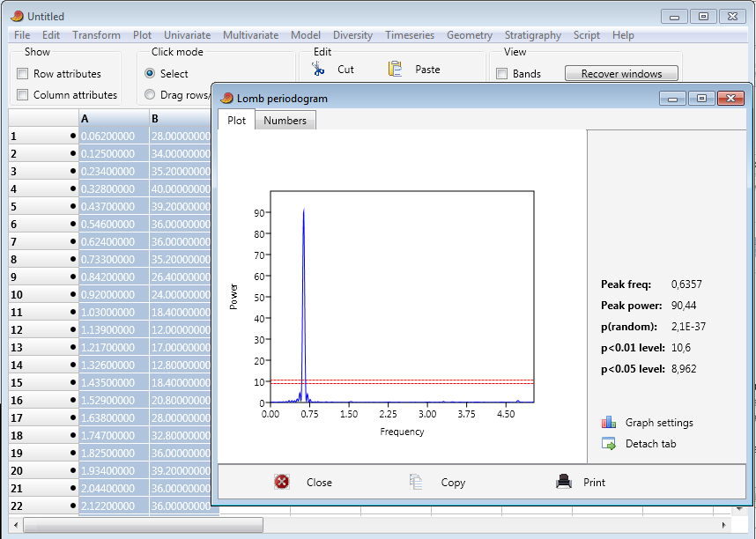The height and width of the screenshot is (539, 756).
Task: Click the Copy pages icon
Action: click(x=416, y=482)
